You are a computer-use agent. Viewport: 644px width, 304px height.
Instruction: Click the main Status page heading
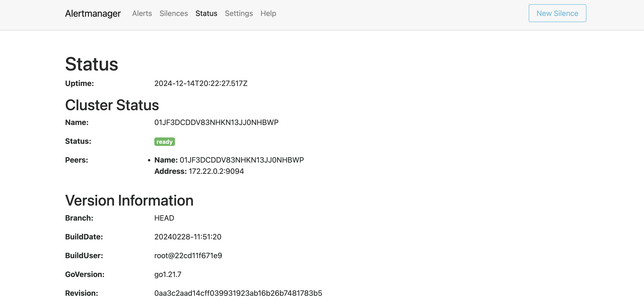(x=92, y=64)
